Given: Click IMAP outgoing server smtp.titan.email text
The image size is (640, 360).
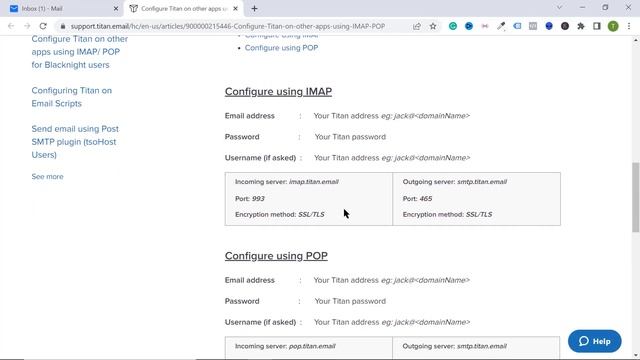Looking at the screenshot, I should tap(482, 182).
